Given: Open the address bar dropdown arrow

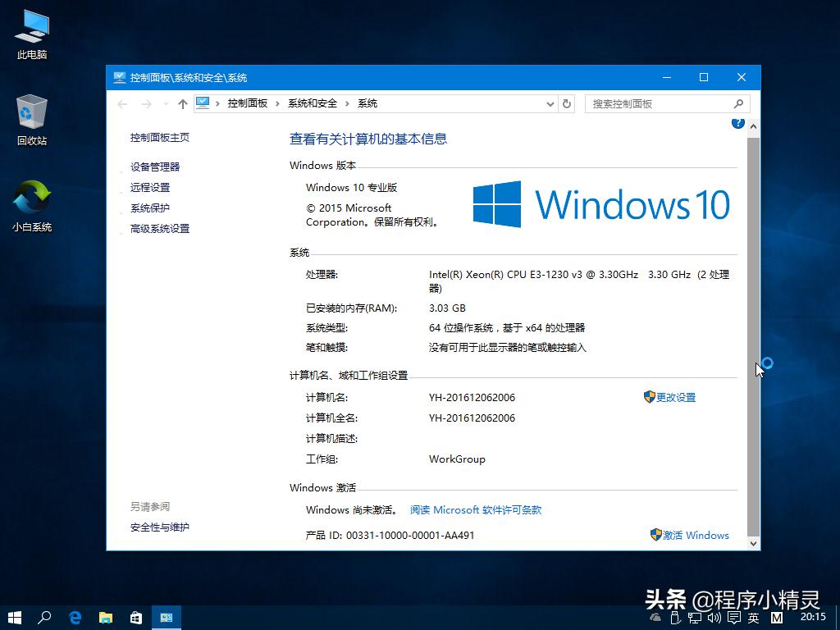Looking at the screenshot, I should click(550, 103).
